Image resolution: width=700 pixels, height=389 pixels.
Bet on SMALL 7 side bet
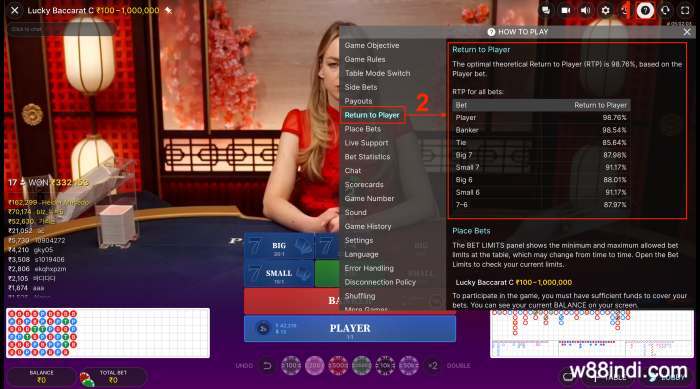click(279, 273)
